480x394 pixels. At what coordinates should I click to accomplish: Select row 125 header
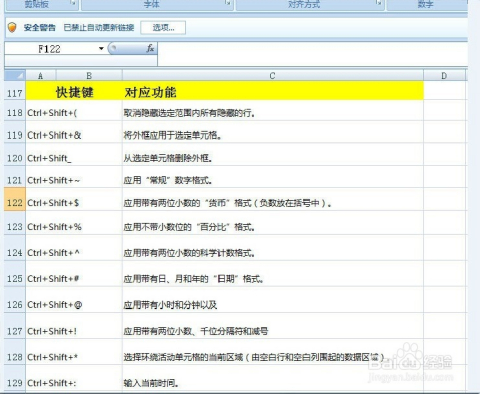15,274
